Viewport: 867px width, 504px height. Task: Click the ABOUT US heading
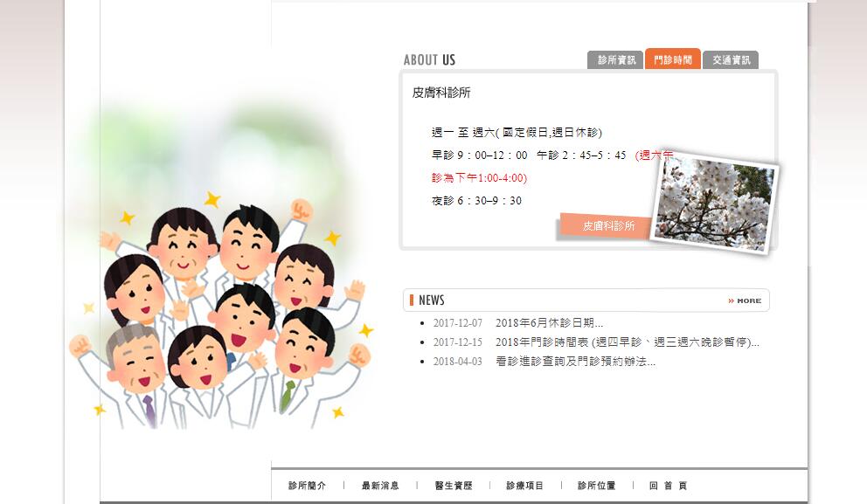click(x=429, y=59)
